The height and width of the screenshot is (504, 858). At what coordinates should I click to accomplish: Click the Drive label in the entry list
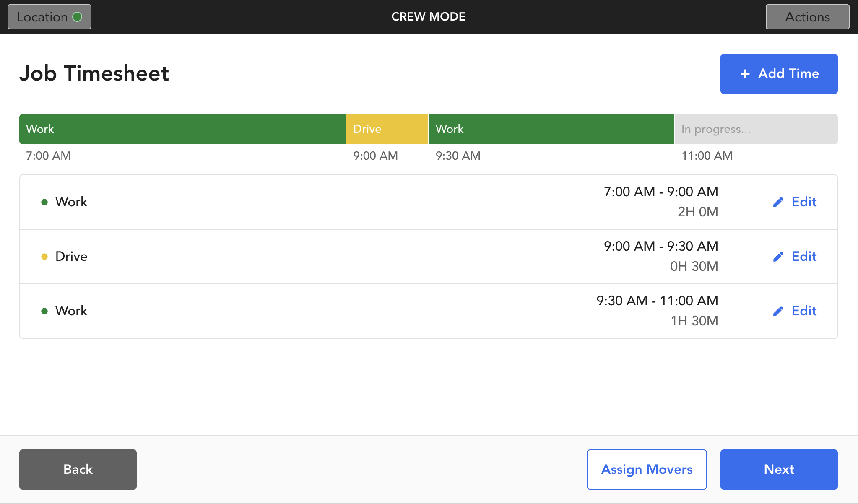(x=71, y=256)
